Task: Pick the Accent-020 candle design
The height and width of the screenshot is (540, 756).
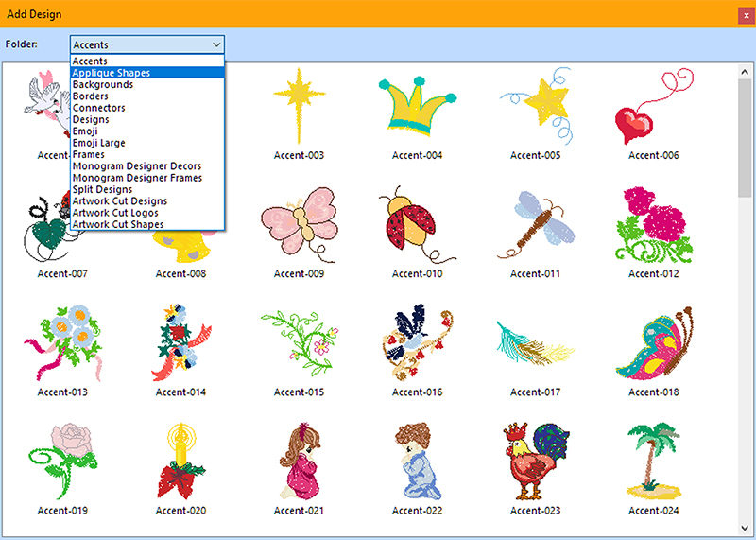Action: [x=180, y=461]
